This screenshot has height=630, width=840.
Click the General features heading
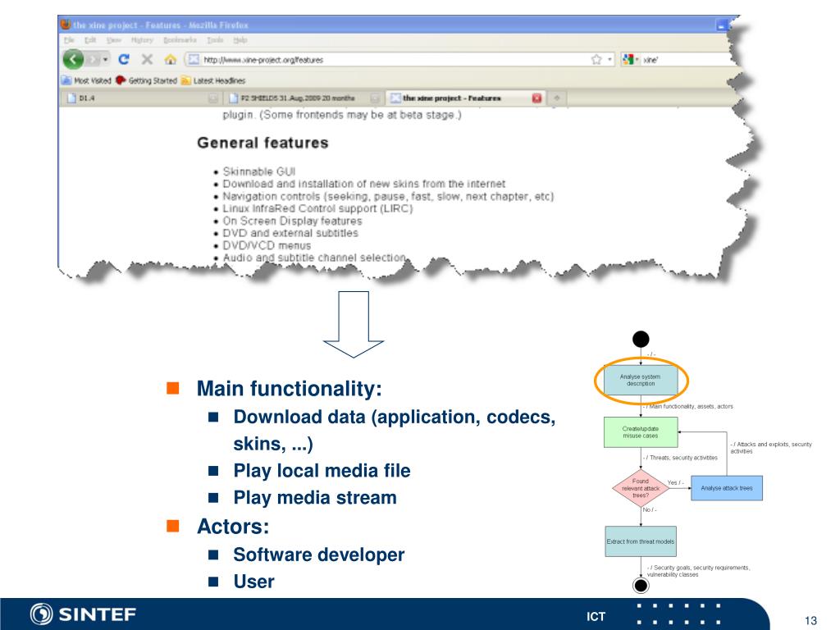point(262,143)
